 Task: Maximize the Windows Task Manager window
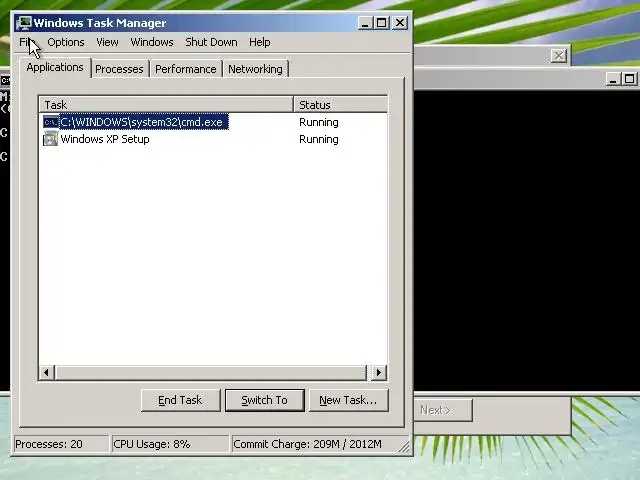[382, 23]
